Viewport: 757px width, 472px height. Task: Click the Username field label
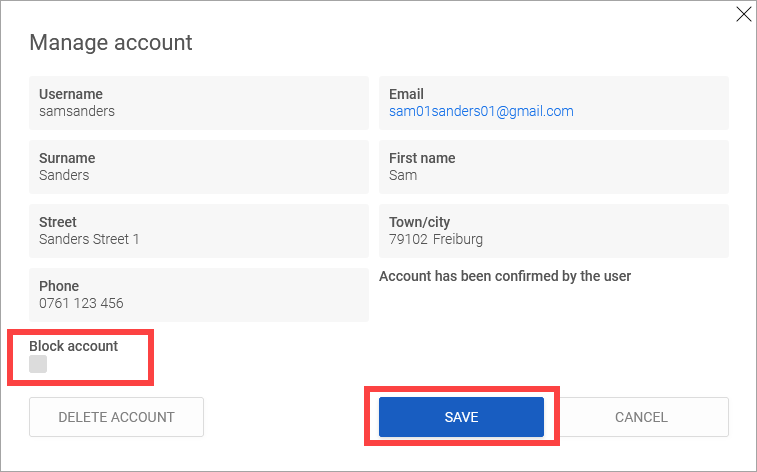click(x=71, y=94)
